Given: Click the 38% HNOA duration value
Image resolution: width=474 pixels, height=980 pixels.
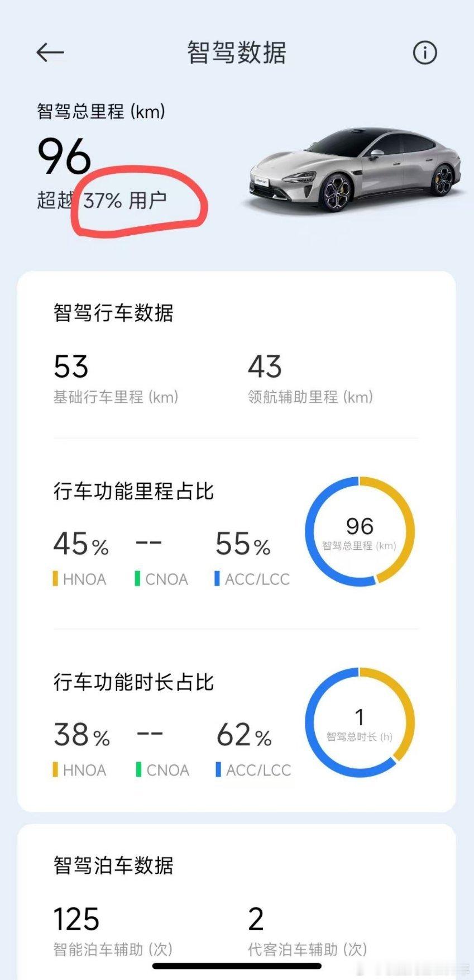Looking at the screenshot, I should tap(82, 735).
